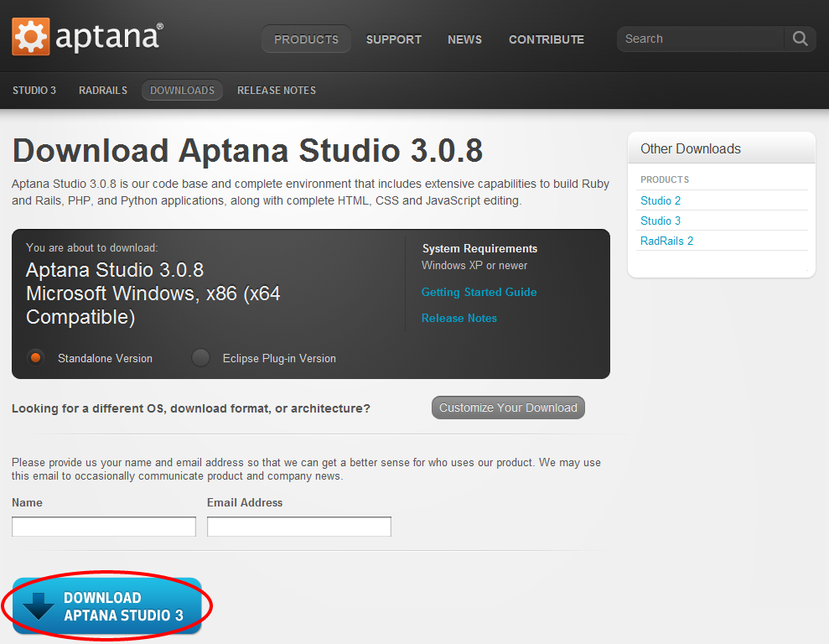This screenshot has width=829, height=644.
Task: Select the Eclipse Plug-in Version radio button
Action: [x=200, y=357]
